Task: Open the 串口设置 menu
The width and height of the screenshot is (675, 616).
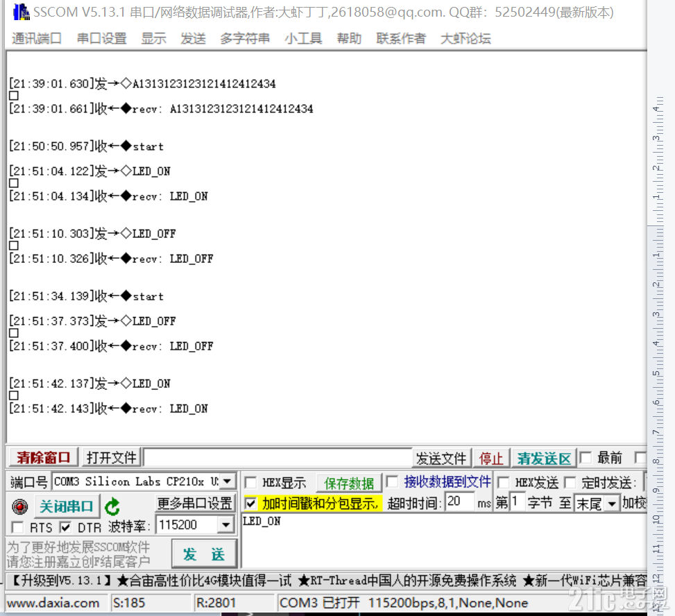Action: (101, 38)
